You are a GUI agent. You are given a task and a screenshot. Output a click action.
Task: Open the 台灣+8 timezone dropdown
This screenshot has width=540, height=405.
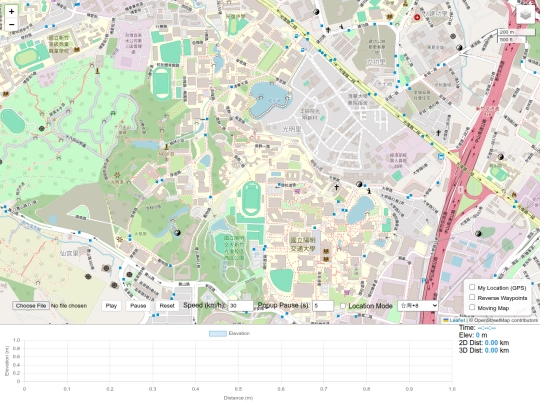417,306
